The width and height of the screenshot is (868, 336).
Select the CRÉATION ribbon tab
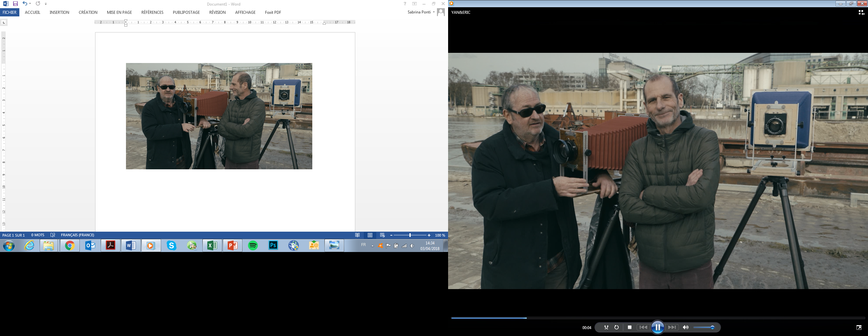coord(88,12)
